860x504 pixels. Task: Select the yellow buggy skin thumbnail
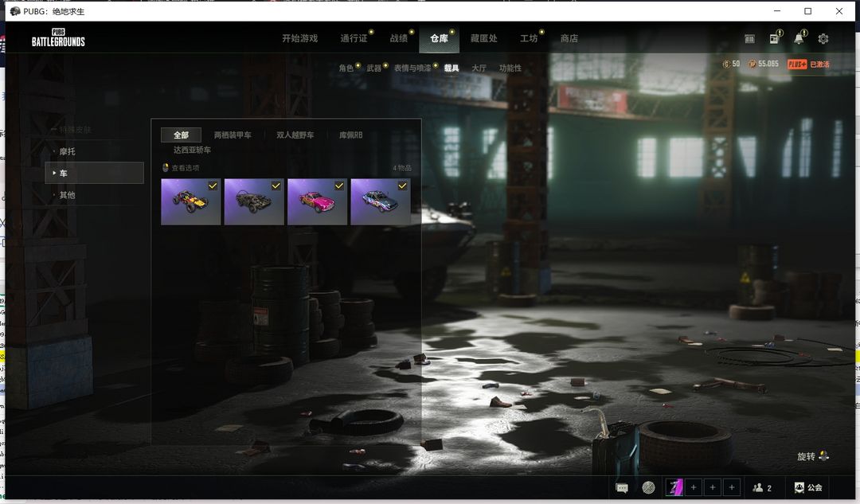point(191,201)
